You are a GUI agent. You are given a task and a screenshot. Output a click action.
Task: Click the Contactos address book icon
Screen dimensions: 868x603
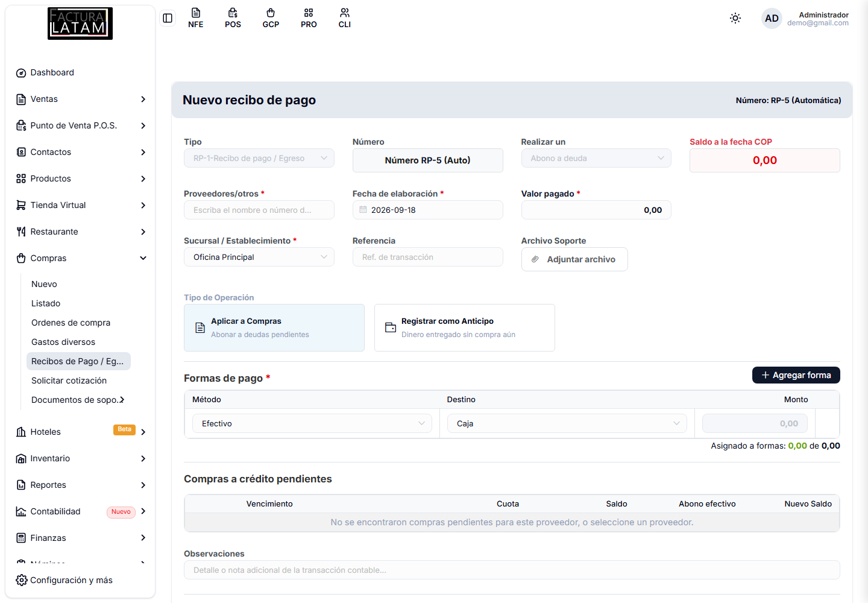click(x=21, y=153)
